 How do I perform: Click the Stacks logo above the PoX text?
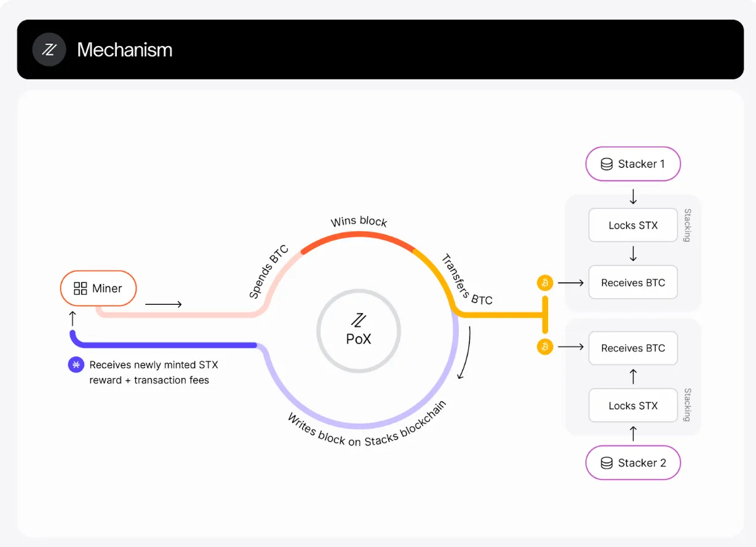click(x=359, y=320)
